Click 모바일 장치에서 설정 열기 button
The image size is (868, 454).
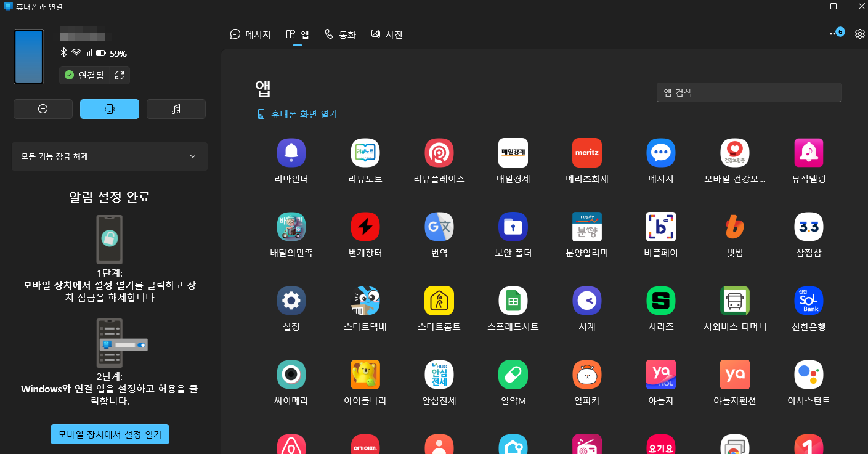[110, 434]
